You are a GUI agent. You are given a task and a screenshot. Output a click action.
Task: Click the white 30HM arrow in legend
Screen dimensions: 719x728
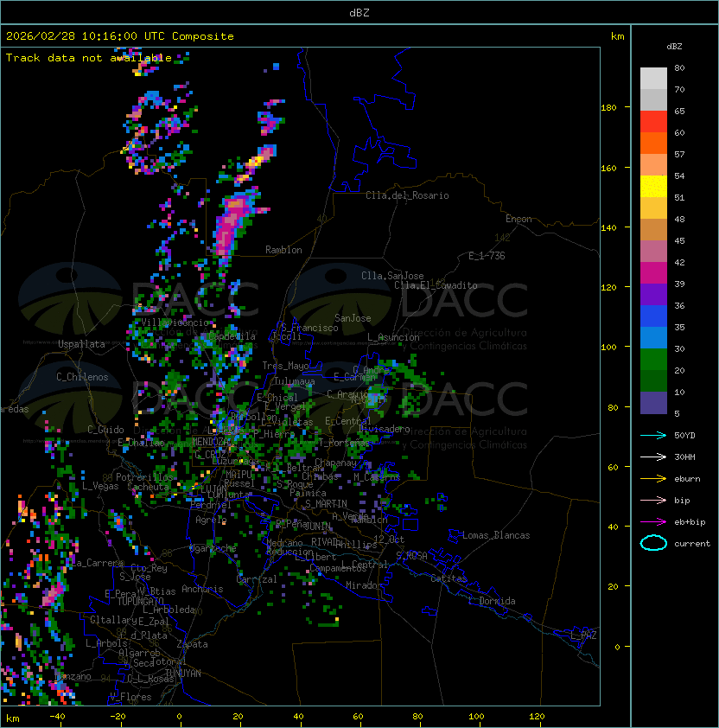point(653,457)
